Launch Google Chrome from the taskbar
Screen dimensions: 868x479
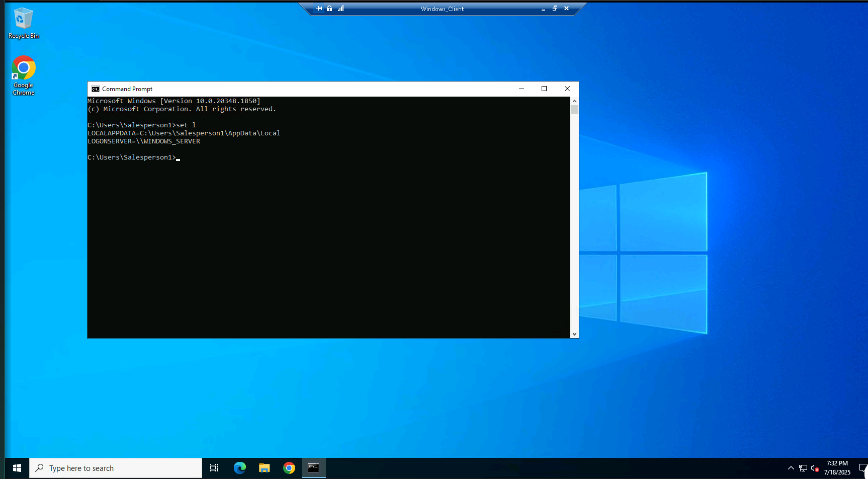tap(289, 468)
